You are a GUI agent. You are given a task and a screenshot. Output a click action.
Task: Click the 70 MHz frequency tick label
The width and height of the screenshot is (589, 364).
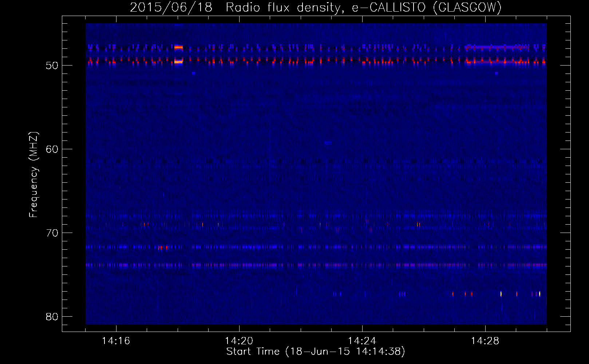click(x=52, y=233)
